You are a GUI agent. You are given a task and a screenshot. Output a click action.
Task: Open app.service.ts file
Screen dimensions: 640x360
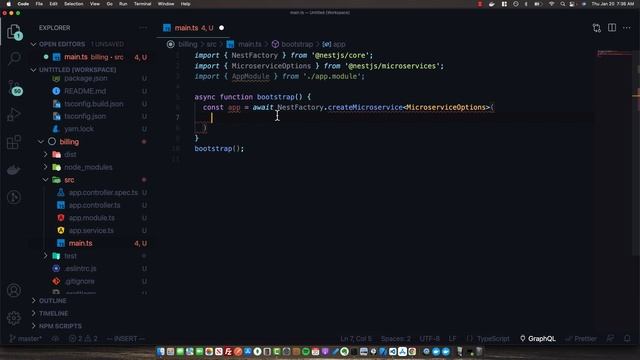coord(91,230)
